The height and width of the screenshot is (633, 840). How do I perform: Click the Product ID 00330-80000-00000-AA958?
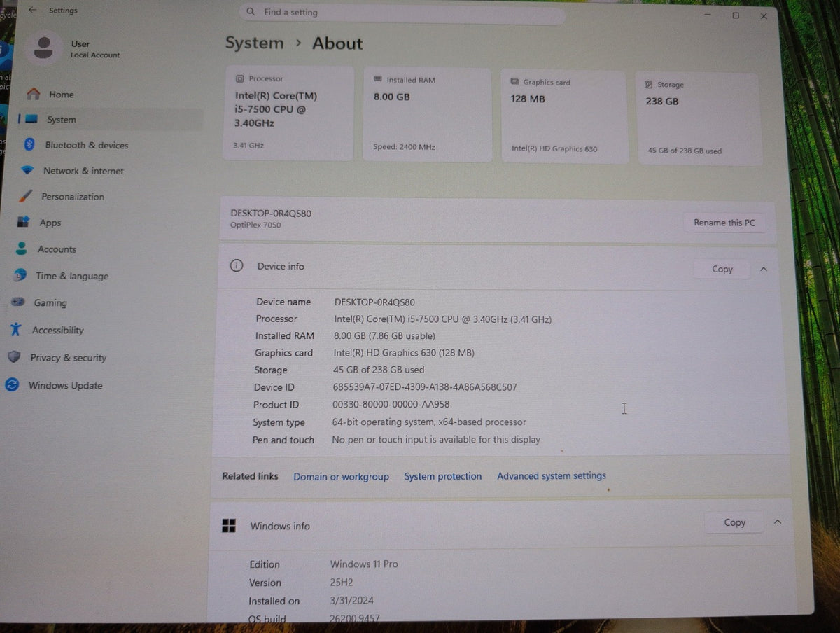click(391, 404)
